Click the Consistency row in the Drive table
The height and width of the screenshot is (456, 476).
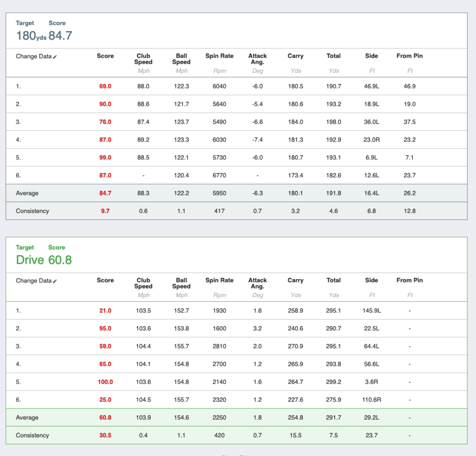[32, 436]
